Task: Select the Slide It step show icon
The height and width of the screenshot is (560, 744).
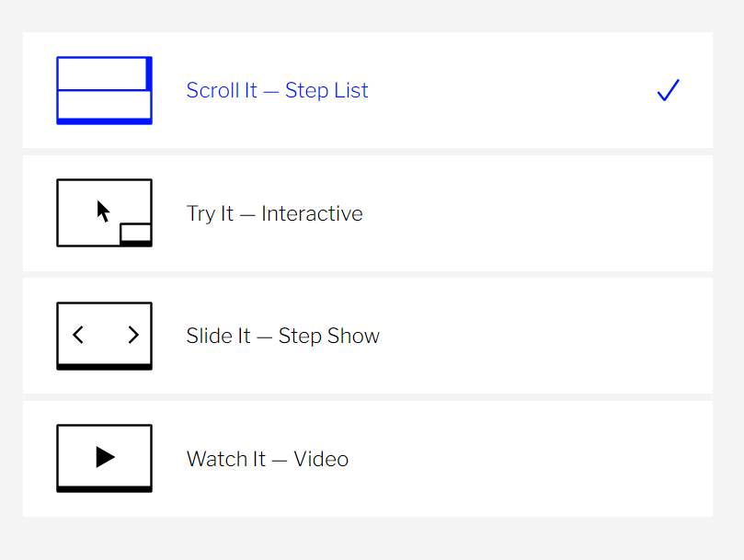Action: coord(104,335)
